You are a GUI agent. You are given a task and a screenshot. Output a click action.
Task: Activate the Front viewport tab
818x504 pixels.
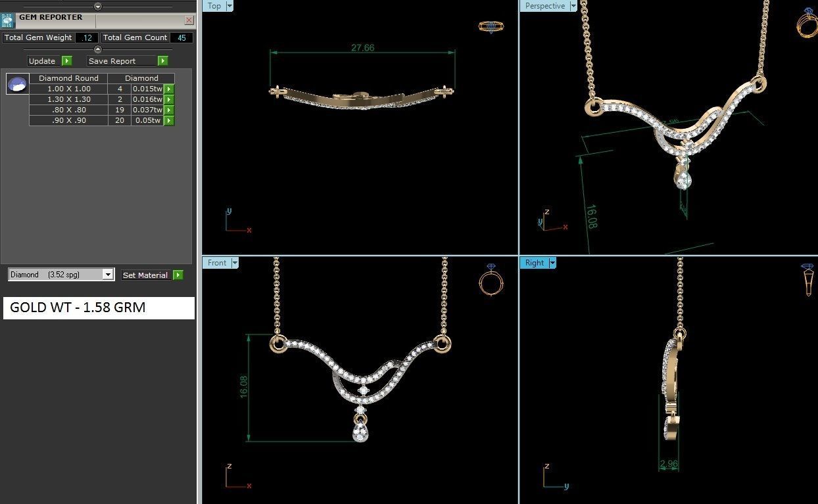pos(217,263)
